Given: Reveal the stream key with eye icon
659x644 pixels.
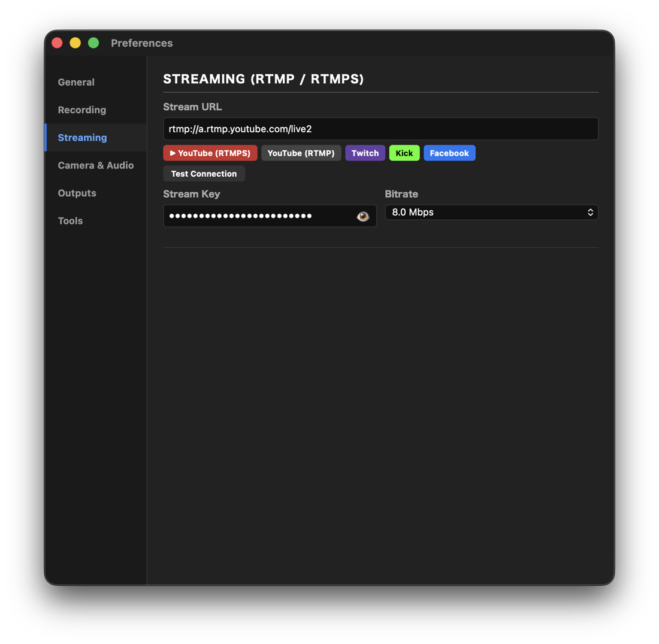Looking at the screenshot, I should [x=362, y=216].
